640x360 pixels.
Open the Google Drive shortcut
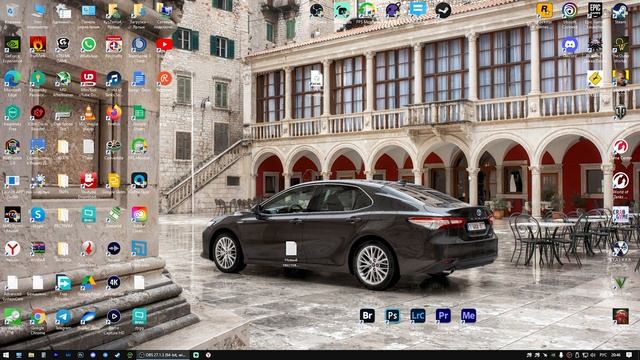pos(88,282)
